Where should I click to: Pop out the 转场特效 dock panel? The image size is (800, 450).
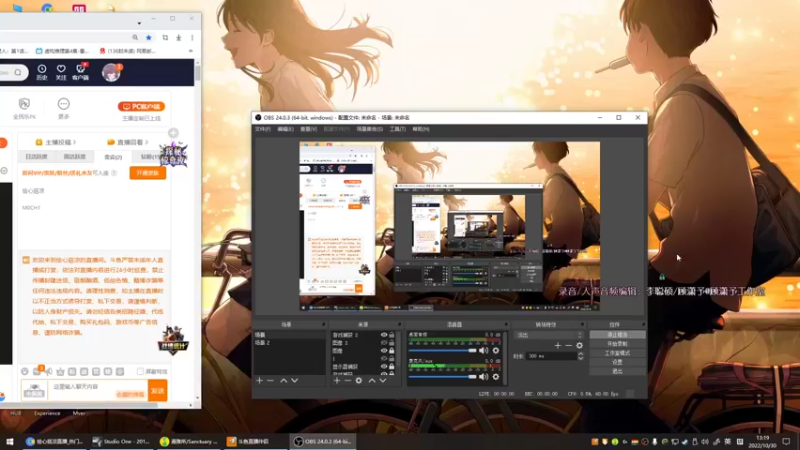(x=582, y=324)
